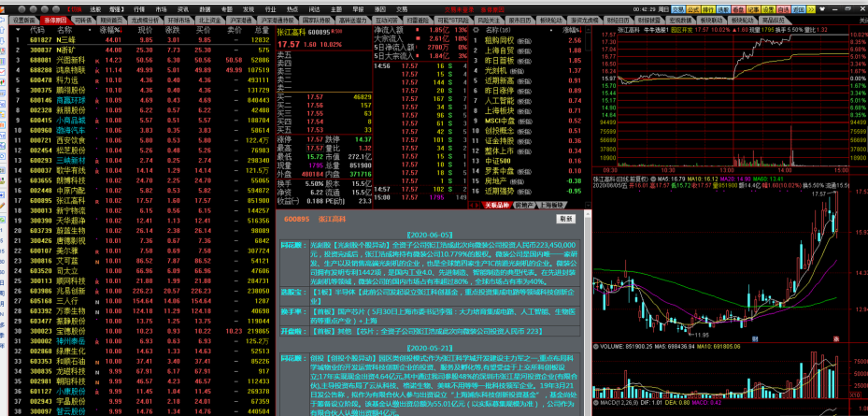Select the 关联品种 bottom tab
Screen dimensions: 868x416
point(496,205)
